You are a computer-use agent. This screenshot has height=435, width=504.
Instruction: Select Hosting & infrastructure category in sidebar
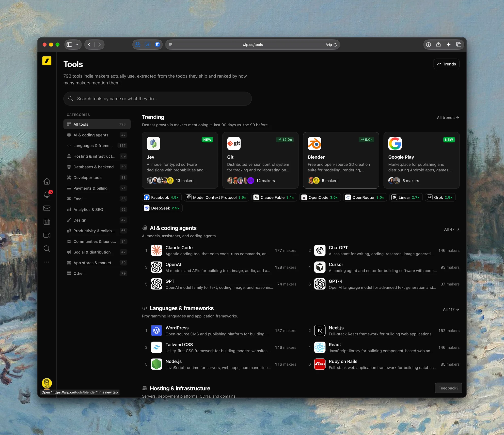pyautogui.click(x=97, y=156)
